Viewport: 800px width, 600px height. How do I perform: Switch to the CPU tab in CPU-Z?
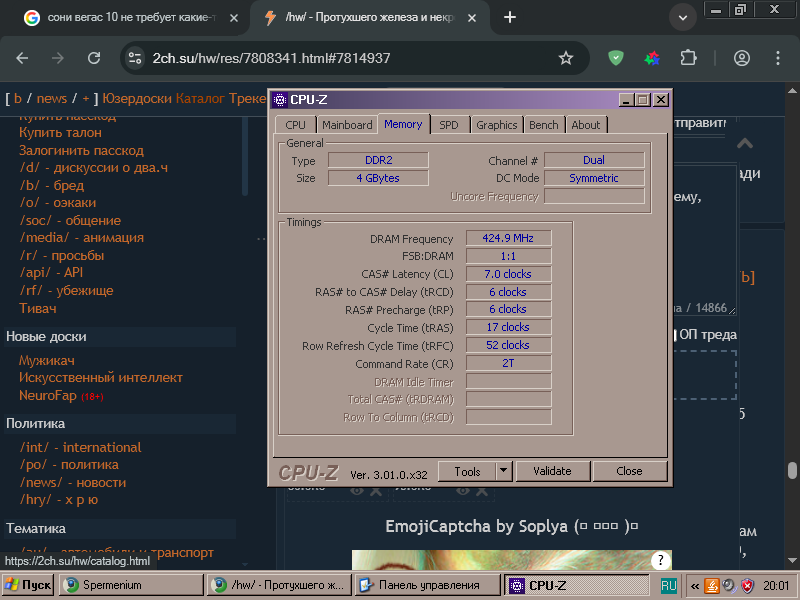pos(295,125)
